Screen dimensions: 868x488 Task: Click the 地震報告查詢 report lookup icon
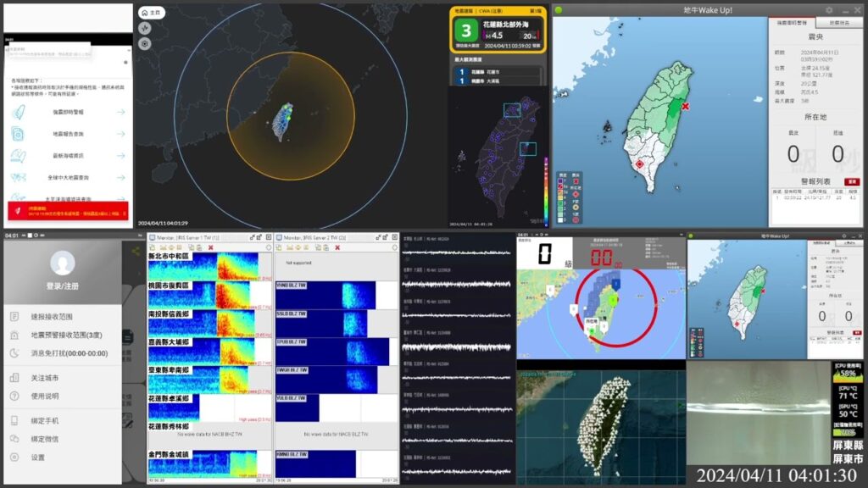[x=16, y=134]
